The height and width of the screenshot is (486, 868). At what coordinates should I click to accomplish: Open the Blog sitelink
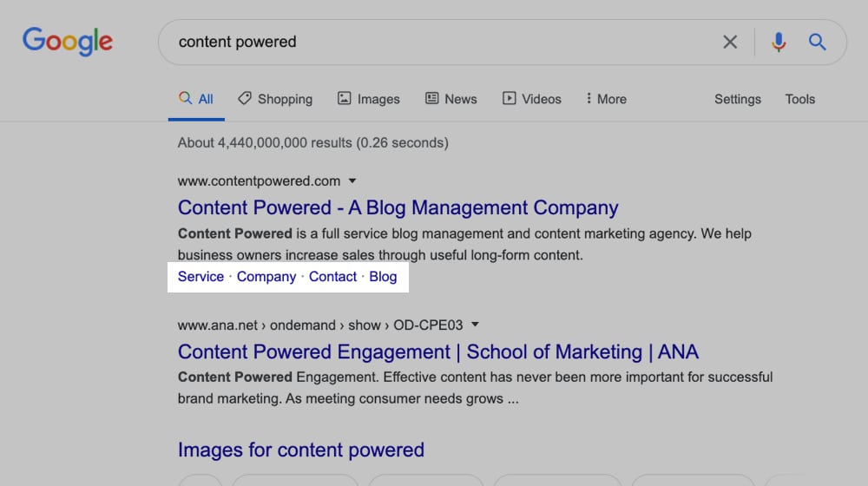point(383,276)
